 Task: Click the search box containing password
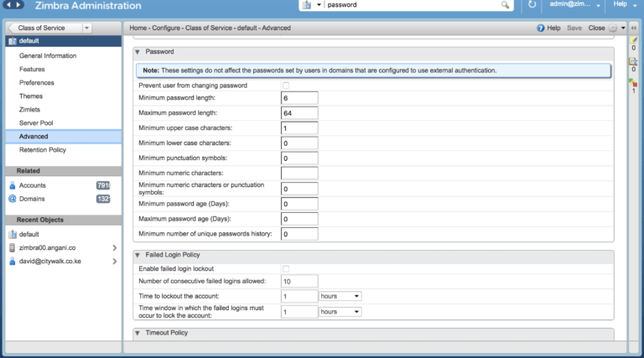(412, 5)
